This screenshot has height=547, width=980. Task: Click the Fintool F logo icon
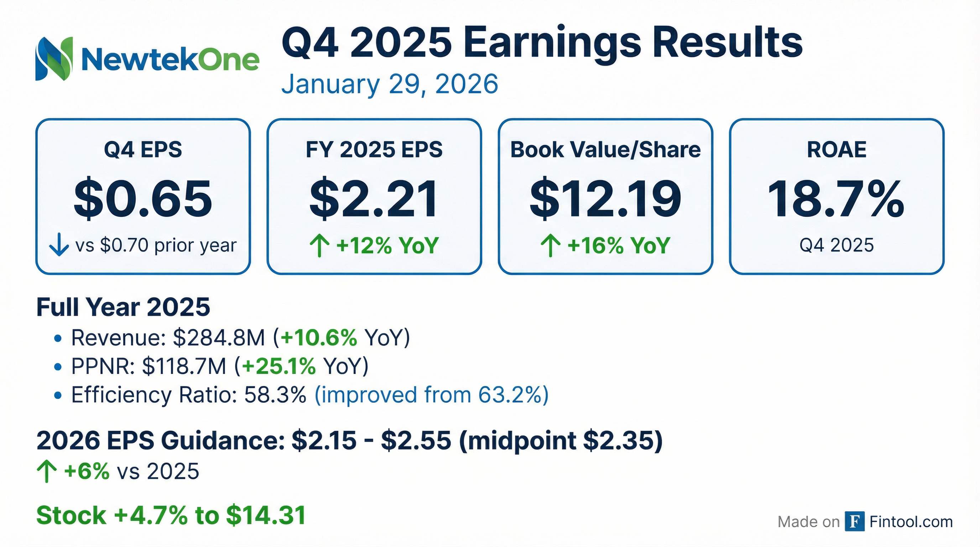pos(854,521)
